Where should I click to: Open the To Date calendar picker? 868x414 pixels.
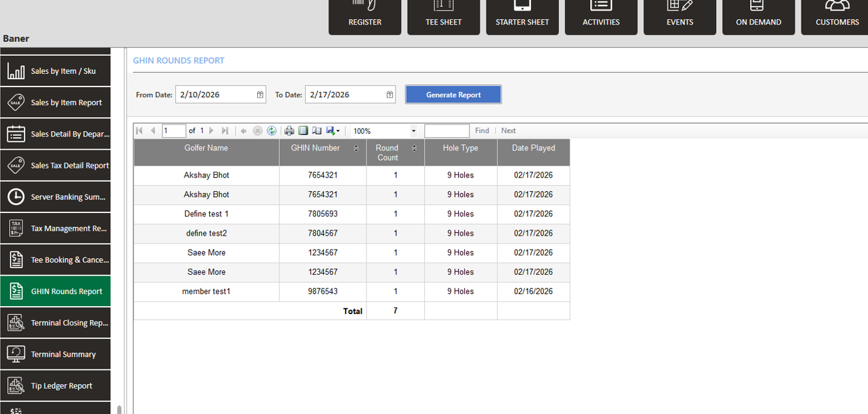pos(390,95)
